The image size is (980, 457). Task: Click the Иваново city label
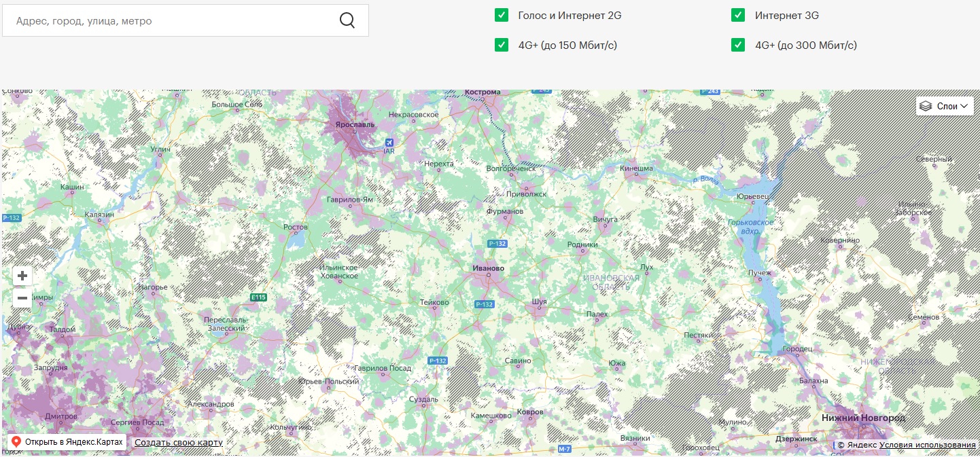(x=488, y=268)
